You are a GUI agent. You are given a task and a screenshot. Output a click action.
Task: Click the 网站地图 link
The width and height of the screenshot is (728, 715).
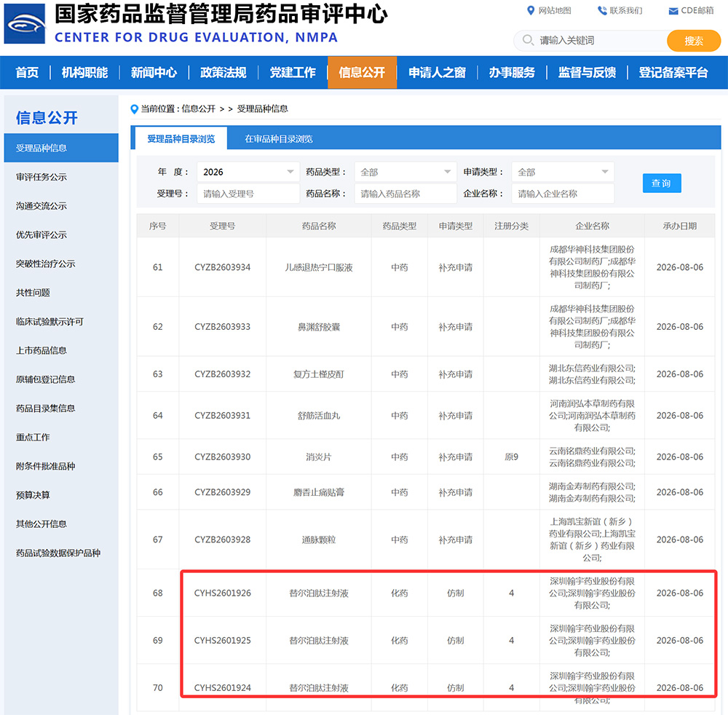(x=554, y=11)
